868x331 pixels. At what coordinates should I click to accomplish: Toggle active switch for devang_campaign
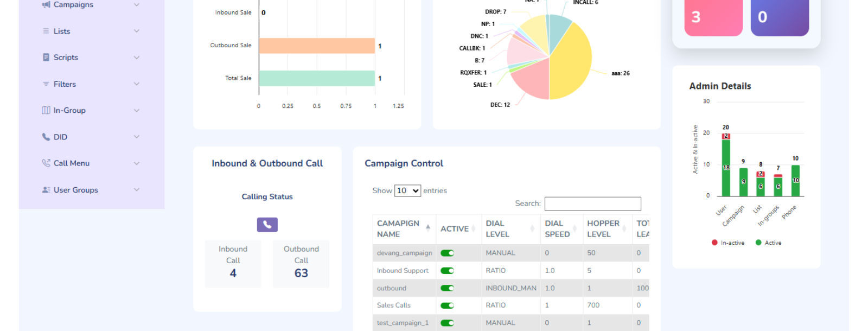(447, 253)
